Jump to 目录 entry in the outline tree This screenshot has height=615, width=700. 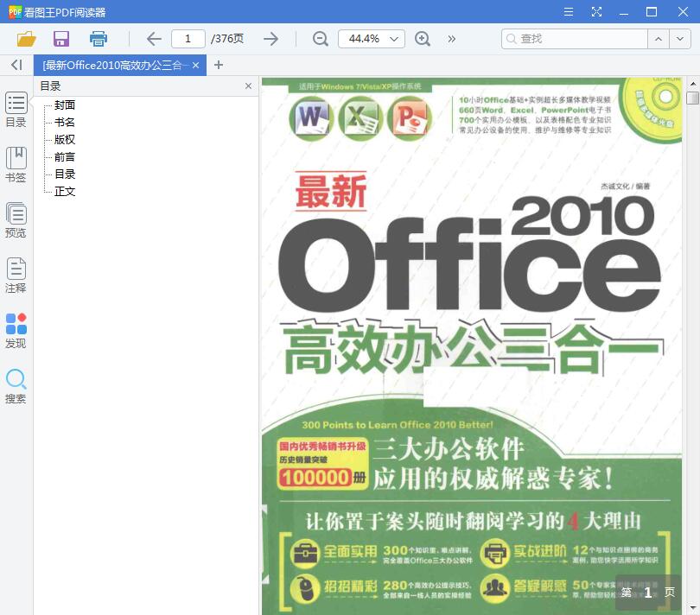click(65, 174)
